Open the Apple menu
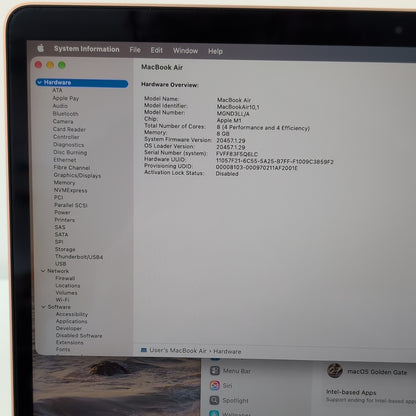 pos(41,48)
